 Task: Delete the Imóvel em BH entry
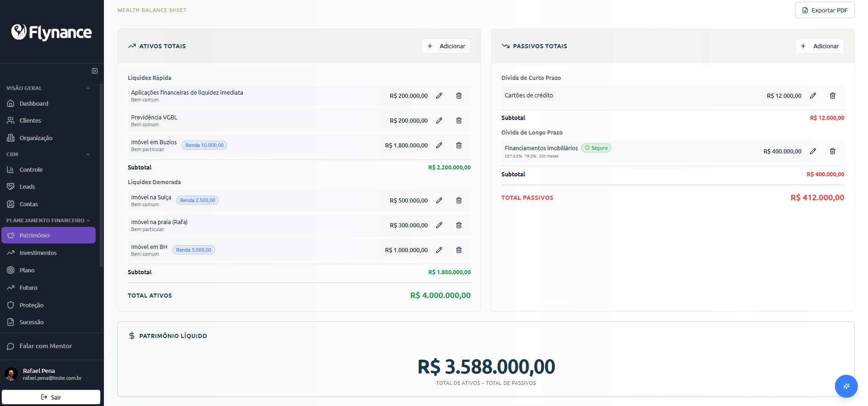(x=459, y=250)
